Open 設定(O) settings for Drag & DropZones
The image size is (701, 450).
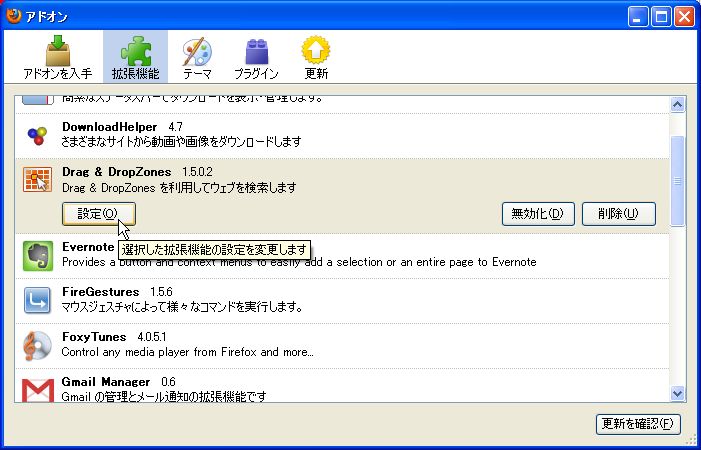[x=99, y=214]
